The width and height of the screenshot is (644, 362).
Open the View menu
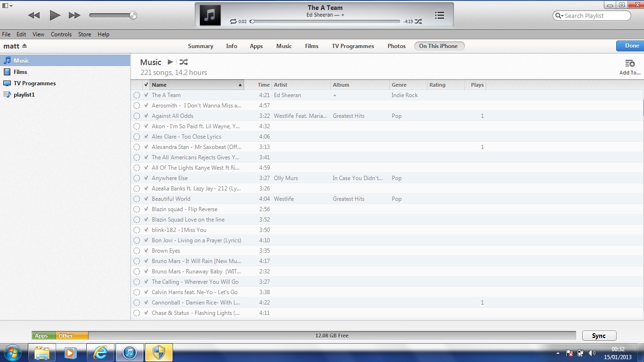[38, 34]
